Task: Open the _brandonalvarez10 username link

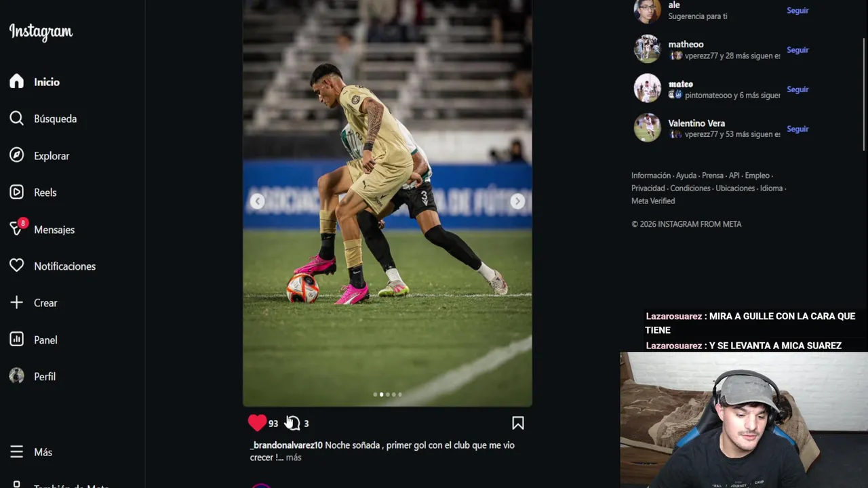Action: point(286,445)
